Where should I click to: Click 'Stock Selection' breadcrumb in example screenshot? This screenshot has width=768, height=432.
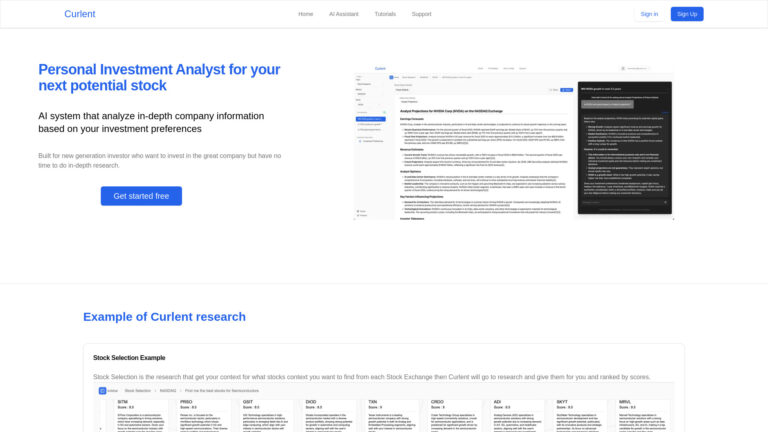138,391
